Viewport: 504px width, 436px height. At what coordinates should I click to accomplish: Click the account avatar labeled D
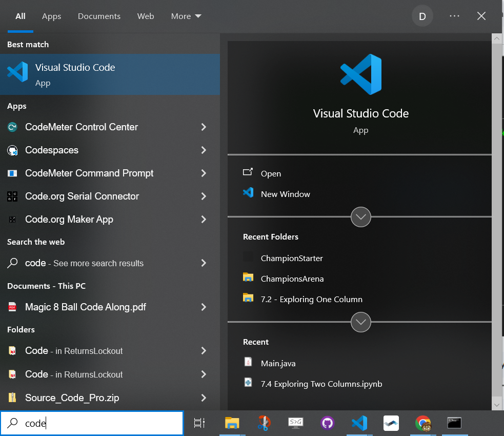[422, 16]
